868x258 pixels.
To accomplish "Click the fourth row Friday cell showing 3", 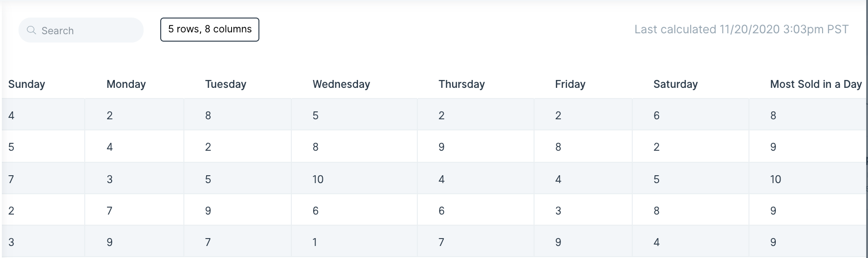I will (583, 210).
